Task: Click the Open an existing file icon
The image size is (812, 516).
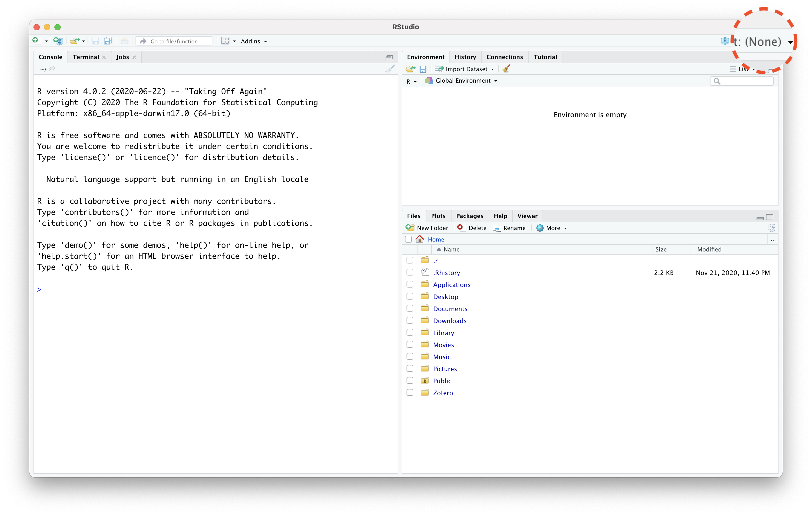Action: click(74, 41)
